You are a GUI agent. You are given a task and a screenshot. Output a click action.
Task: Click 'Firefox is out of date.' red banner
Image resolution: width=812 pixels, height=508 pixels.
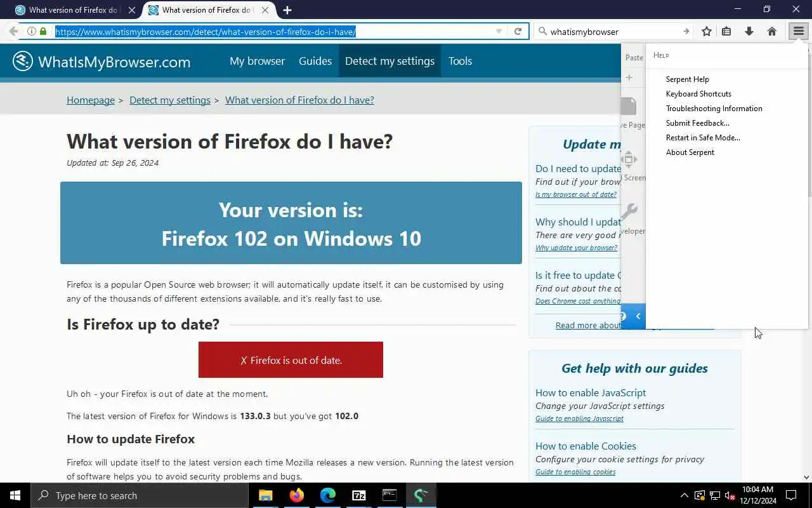click(x=291, y=360)
